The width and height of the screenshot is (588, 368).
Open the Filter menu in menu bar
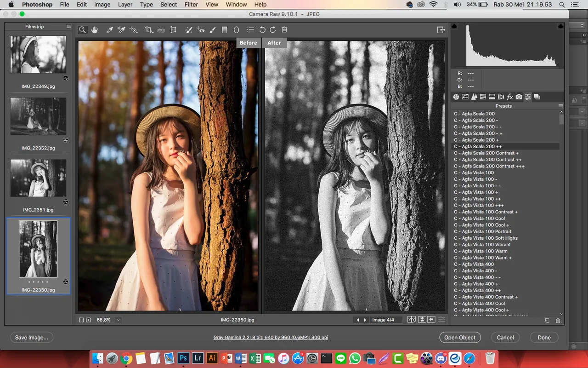point(191,5)
